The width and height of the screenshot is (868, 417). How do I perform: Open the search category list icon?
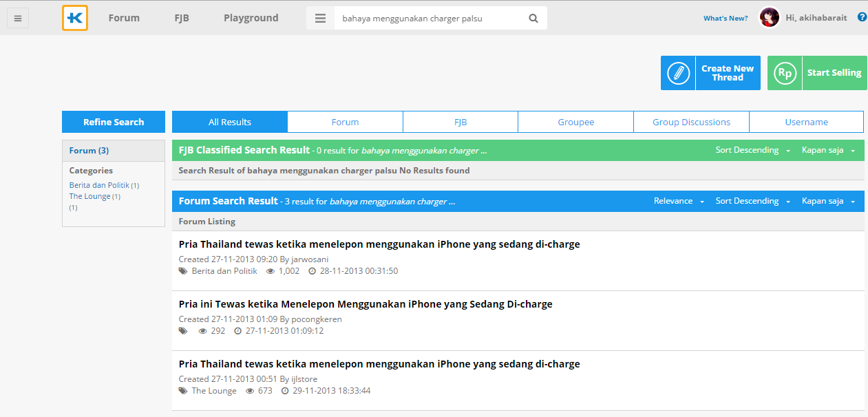[320, 19]
